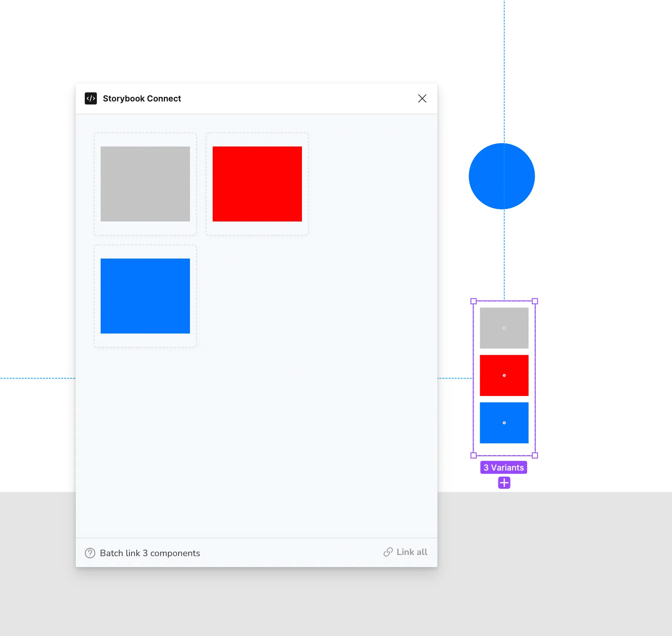
Task: Click the bottom-right selection resize handle
Action: click(535, 455)
